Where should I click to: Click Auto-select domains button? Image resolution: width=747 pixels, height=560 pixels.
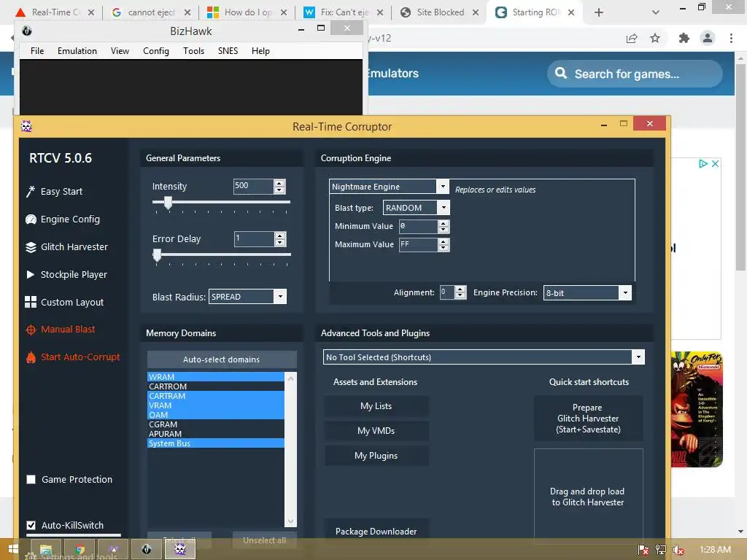click(222, 359)
